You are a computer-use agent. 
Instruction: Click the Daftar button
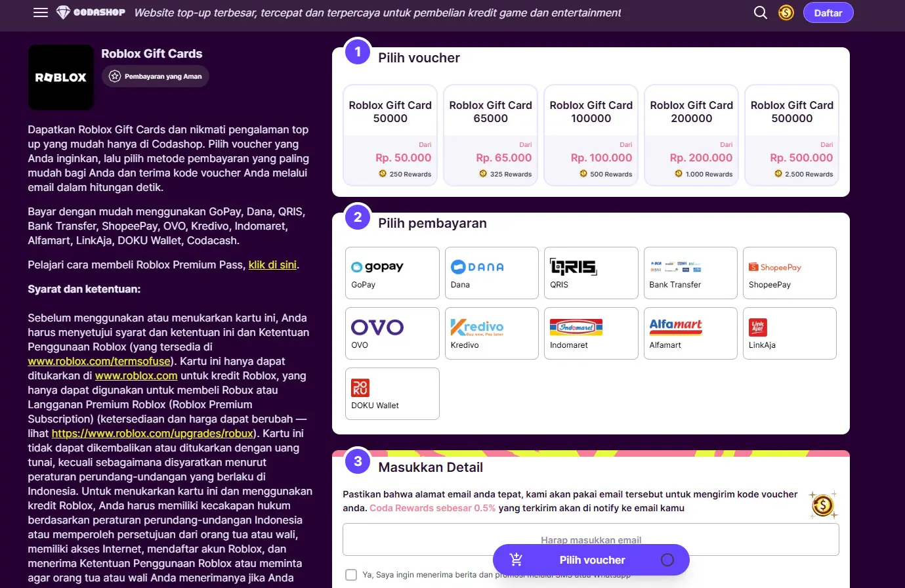point(828,12)
